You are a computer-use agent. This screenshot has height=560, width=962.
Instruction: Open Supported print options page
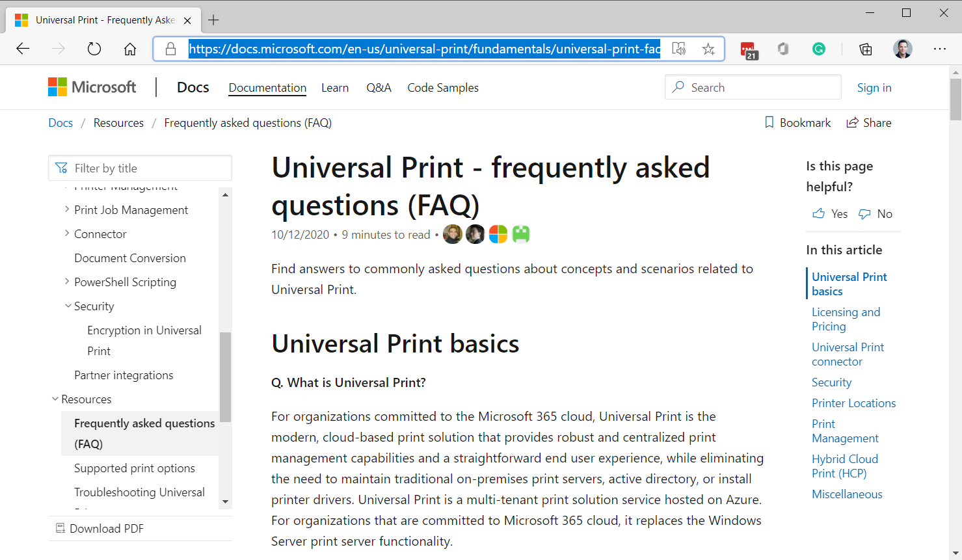[135, 468]
